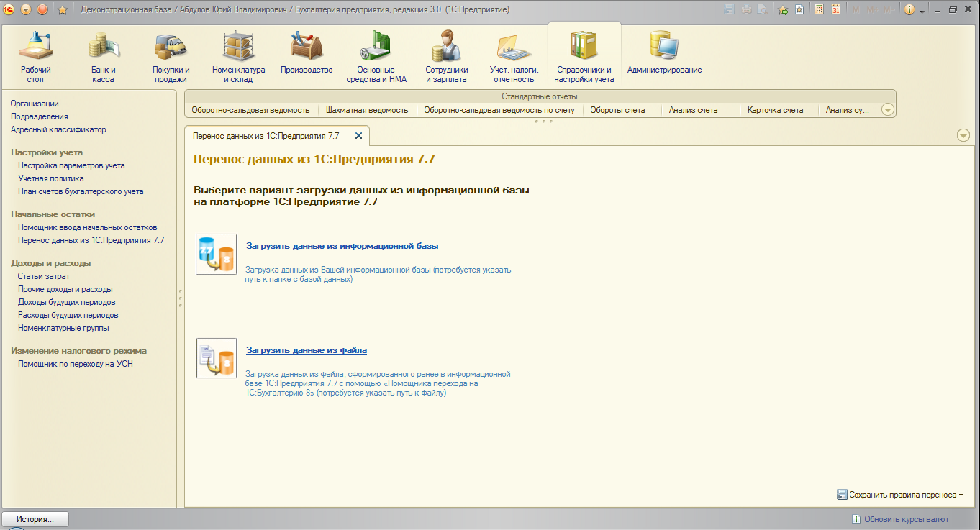Open Помощник ввода начальных остатков link
Viewport: 980px width, 530px height.
click(88, 227)
